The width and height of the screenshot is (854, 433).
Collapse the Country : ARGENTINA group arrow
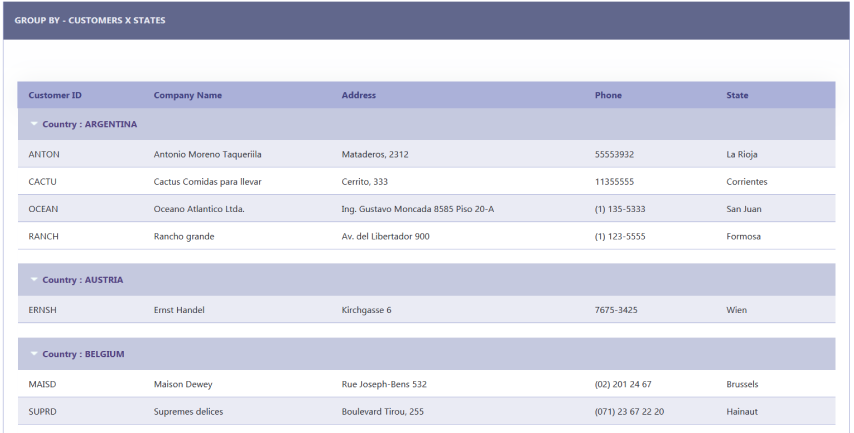pyautogui.click(x=34, y=124)
